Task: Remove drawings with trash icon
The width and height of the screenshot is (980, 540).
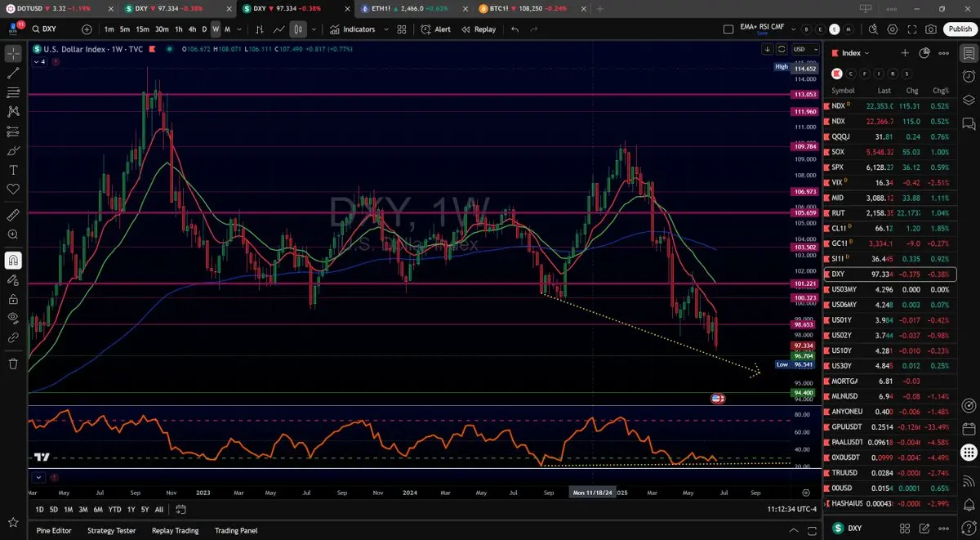Action: coord(13,364)
